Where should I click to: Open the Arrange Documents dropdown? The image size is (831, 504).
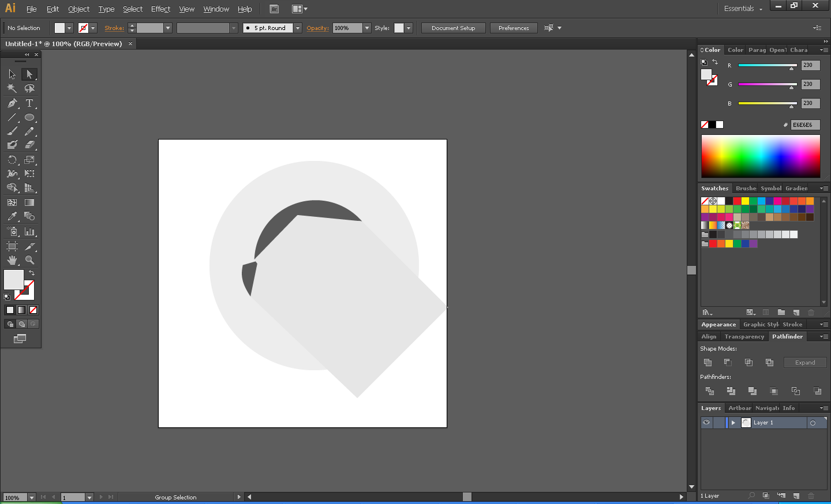click(300, 9)
